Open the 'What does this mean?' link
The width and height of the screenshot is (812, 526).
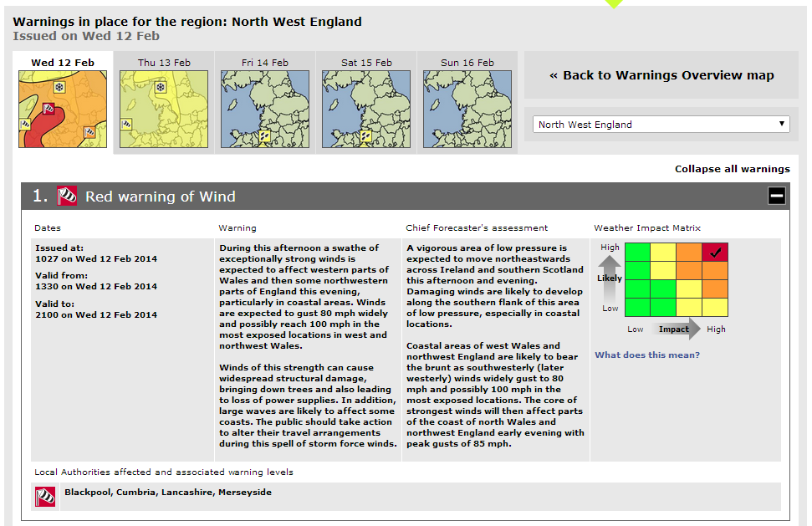[646, 355]
